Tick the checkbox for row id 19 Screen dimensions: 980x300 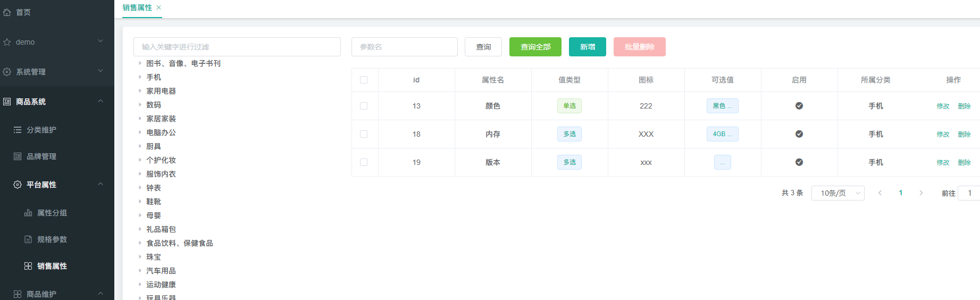coord(364,162)
